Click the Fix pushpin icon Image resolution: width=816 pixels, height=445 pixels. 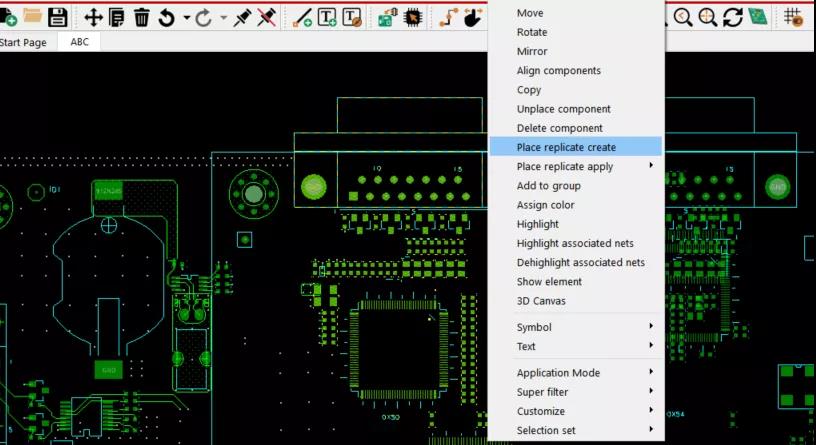click(x=242, y=18)
